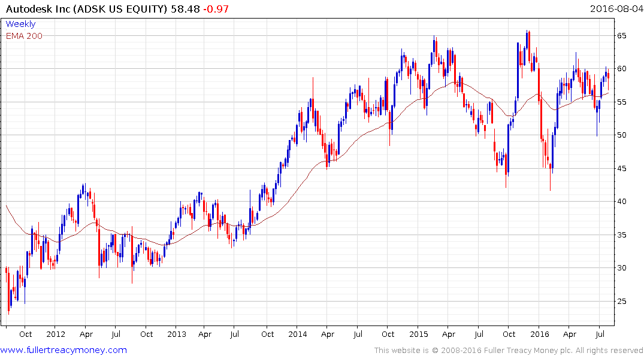The height and width of the screenshot is (359, 644).
Task: Click the 2016 year label on time axis
Action: point(540,334)
